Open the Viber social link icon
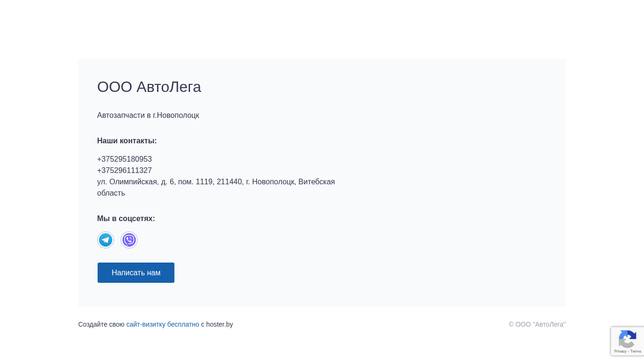This screenshot has width=644, height=362. click(129, 240)
